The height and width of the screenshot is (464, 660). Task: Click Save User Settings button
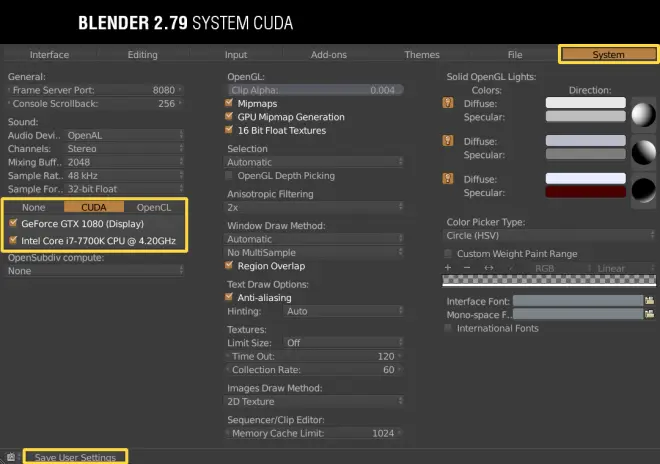click(75, 457)
